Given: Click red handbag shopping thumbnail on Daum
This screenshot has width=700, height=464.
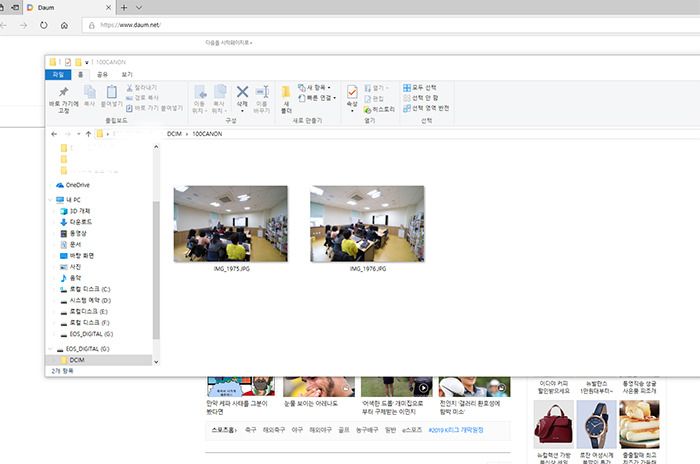Looking at the screenshot, I should 554,424.
